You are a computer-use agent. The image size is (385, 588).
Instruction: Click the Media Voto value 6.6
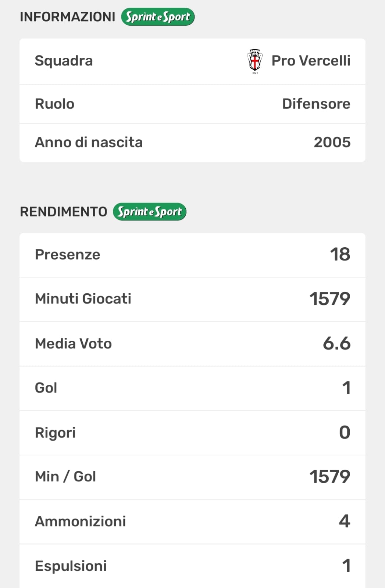[x=336, y=344]
